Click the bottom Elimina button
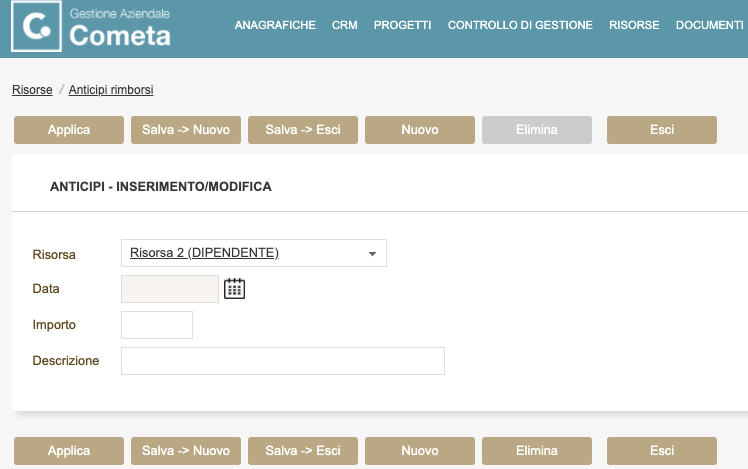This screenshot has height=469, width=748. (x=537, y=451)
